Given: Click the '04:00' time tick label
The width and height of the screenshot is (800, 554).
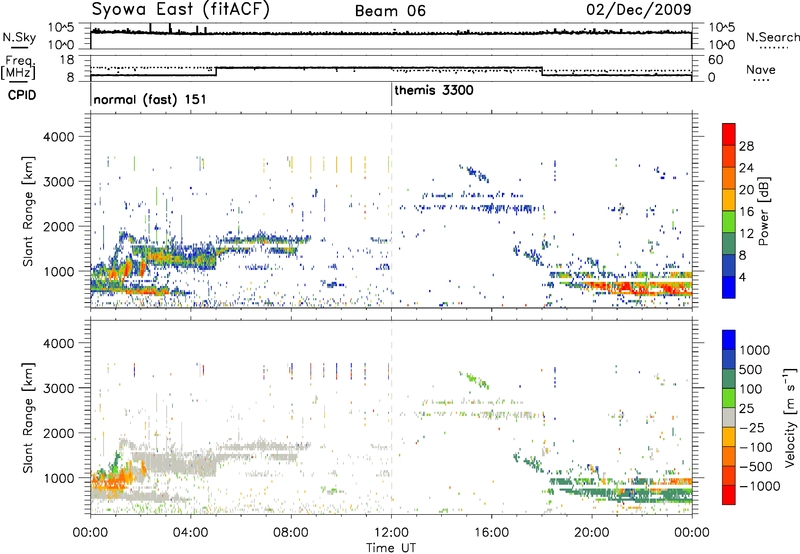Looking at the screenshot, I should (x=191, y=533).
